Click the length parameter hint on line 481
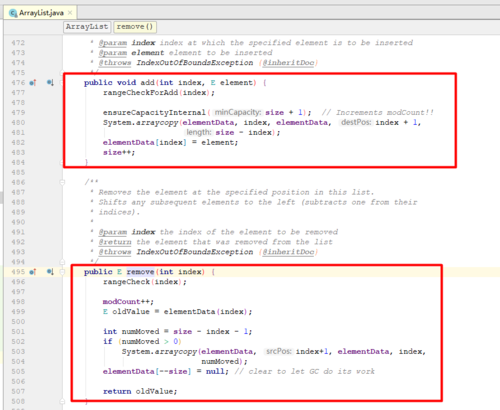The image size is (500, 410). (x=199, y=132)
